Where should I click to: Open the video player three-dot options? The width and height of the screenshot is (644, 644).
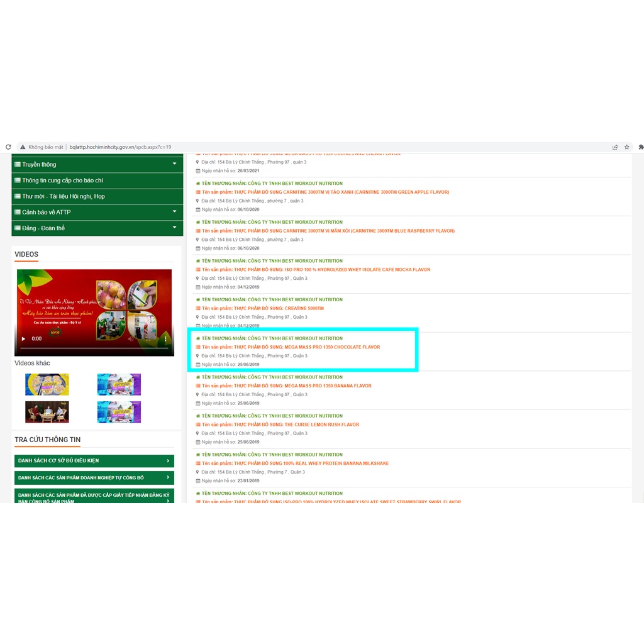(x=166, y=338)
